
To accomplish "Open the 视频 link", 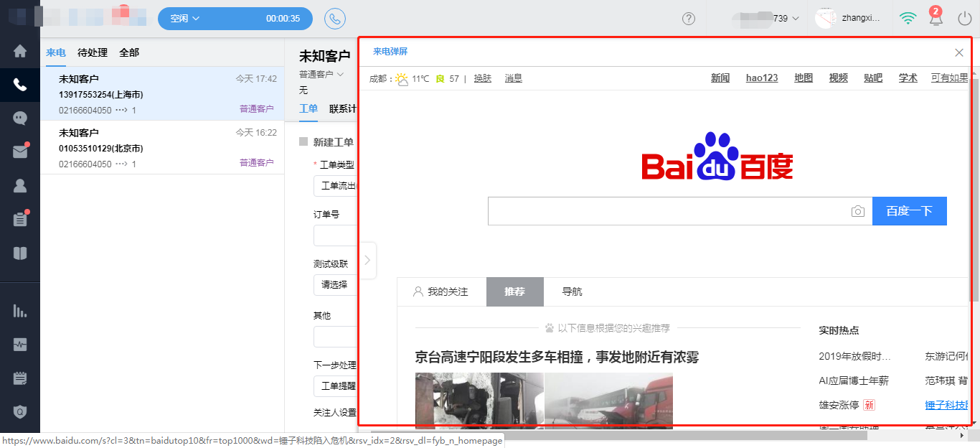I will coord(838,78).
